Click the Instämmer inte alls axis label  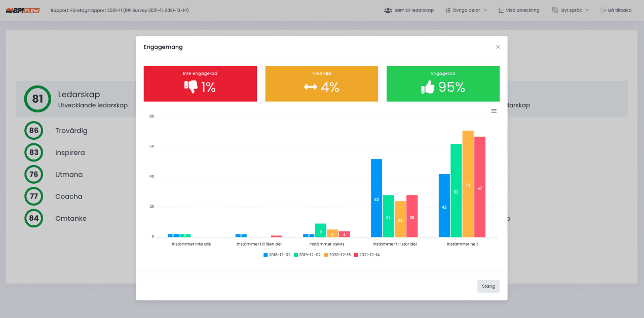click(x=192, y=244)
